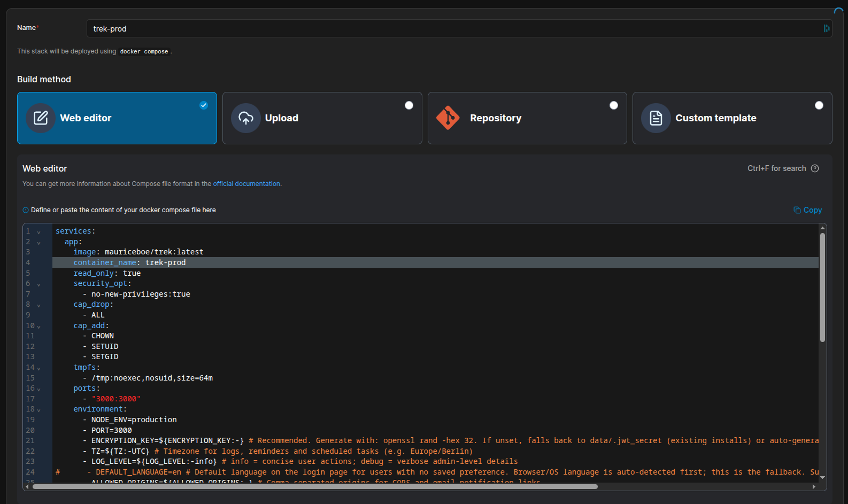Click the '/tmp:noexec,nosuid,size=64m' line
Screen dimensions: 848x504
(148, 378)
